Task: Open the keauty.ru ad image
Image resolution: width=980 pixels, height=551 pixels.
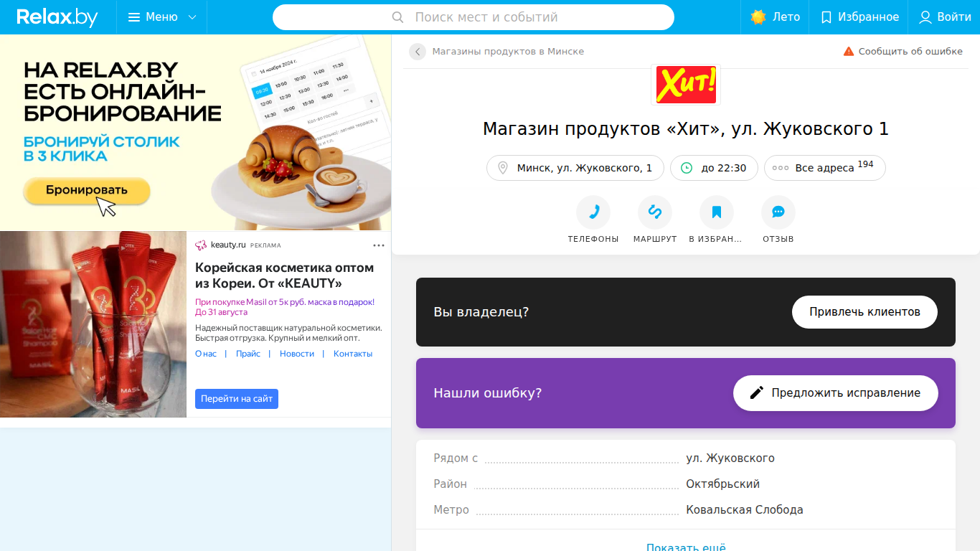Action: click(x=93, y=324)
